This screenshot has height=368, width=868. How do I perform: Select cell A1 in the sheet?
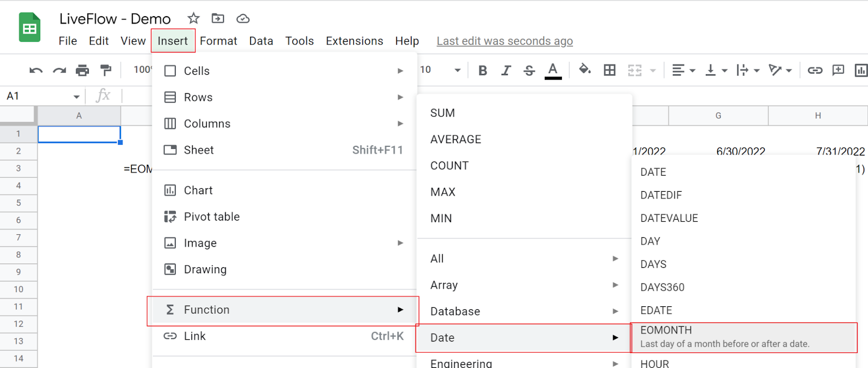pos(79,134)
